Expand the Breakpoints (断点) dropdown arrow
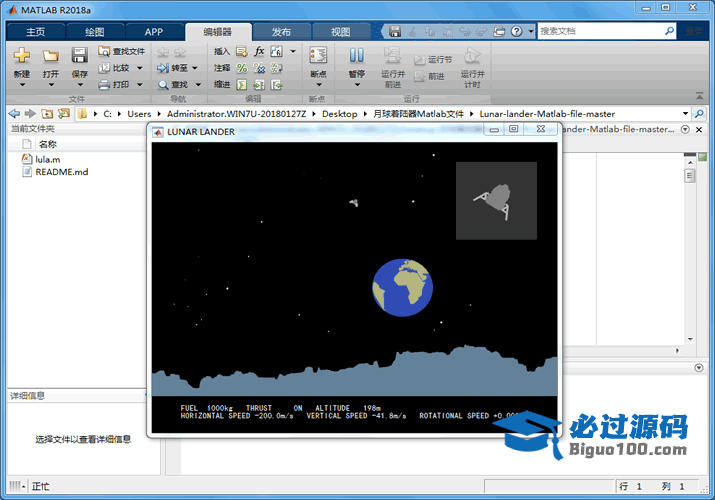The width and height of the screenshot is (715, 500). (x=318, y=85)
